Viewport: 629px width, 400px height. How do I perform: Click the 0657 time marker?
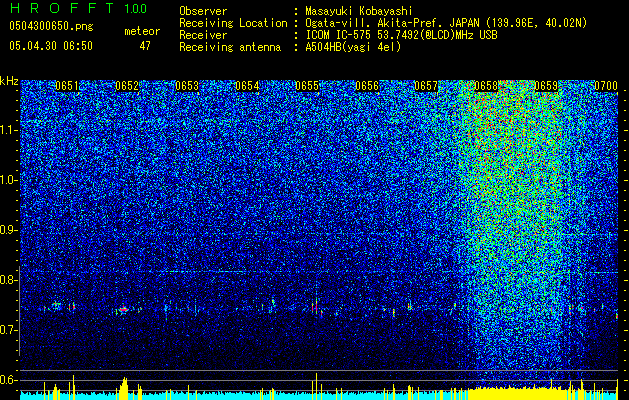(x=426, y=86)
